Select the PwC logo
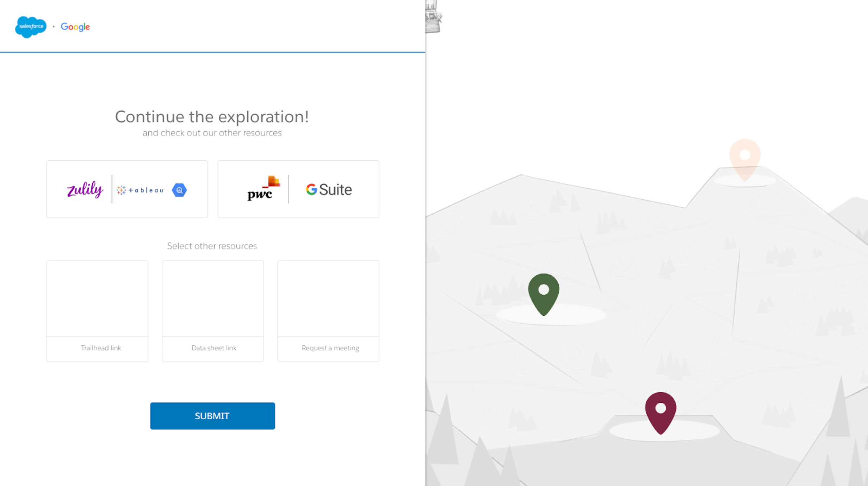The width and height of the screenshot is (868, 486). 263,188
